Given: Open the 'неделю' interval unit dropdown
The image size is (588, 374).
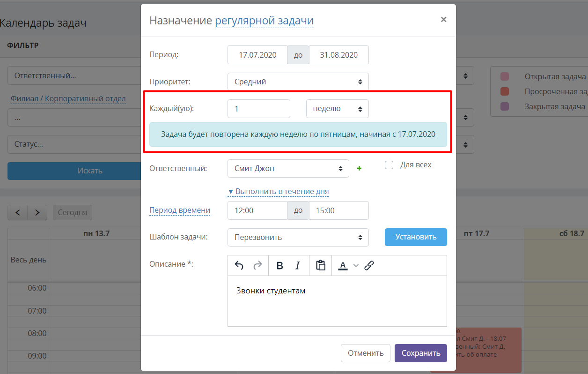Looking at the screenshot, I should click(338, 109).
